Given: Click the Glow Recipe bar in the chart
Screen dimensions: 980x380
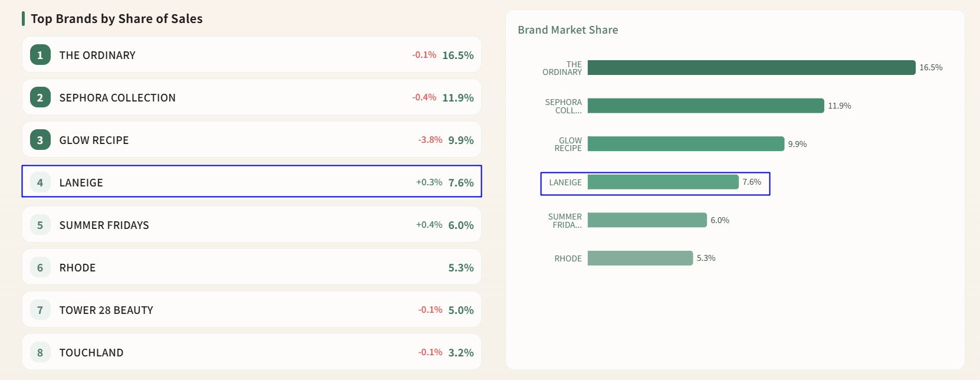Looking at the screenshot, I should tap(686, 144).
